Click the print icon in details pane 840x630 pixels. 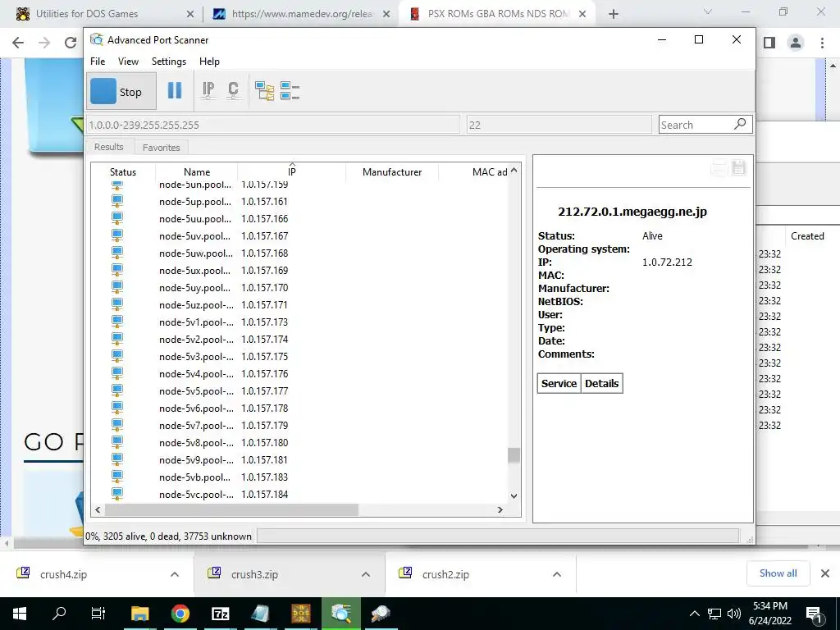[719, 167]
